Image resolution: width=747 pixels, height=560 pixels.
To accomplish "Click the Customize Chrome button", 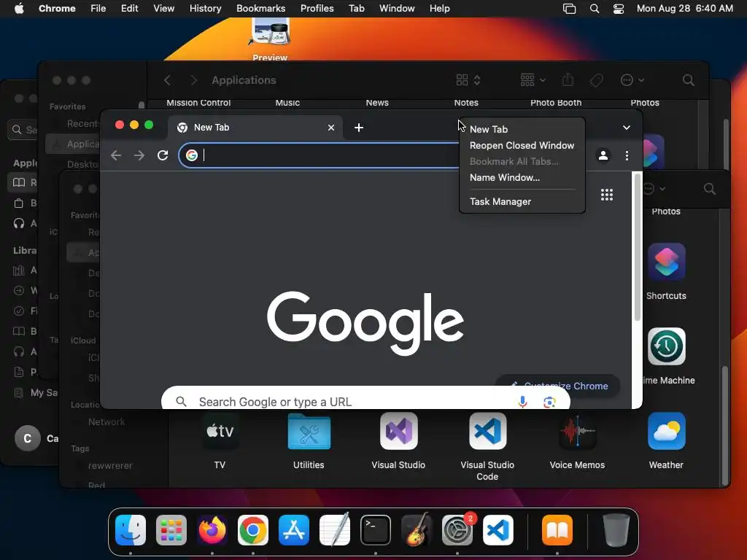I will (x=558, y=386).
